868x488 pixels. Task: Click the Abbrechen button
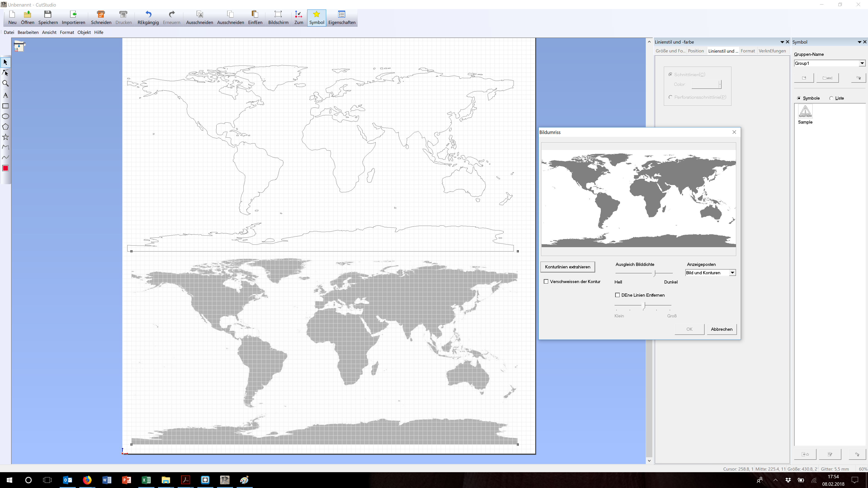tap(721, 329)
